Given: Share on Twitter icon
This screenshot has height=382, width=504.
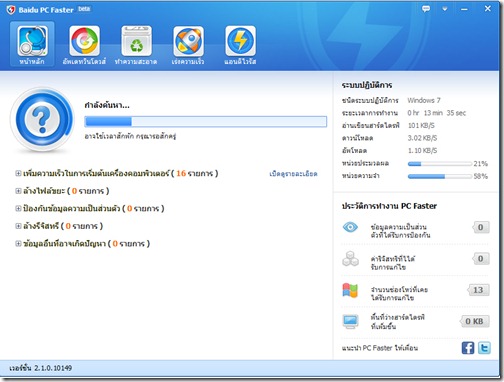Looking at the screenshot, I should coord(484,348).
